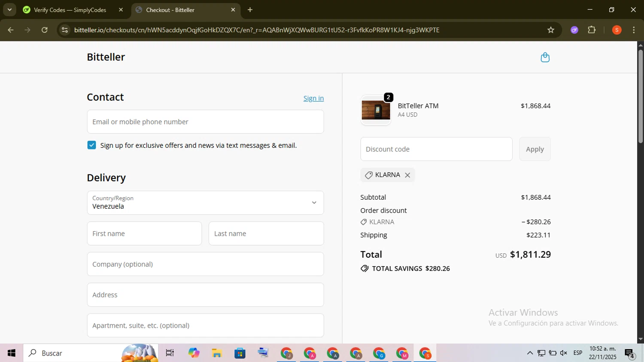Click the Apartment, suite, etc. field
This screenshot has width=644, height=362.
coord(205,325)
